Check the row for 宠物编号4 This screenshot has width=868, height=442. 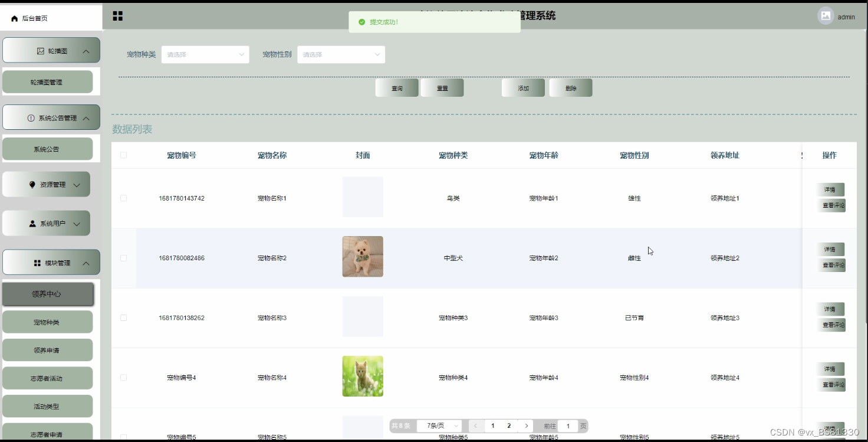123,378
